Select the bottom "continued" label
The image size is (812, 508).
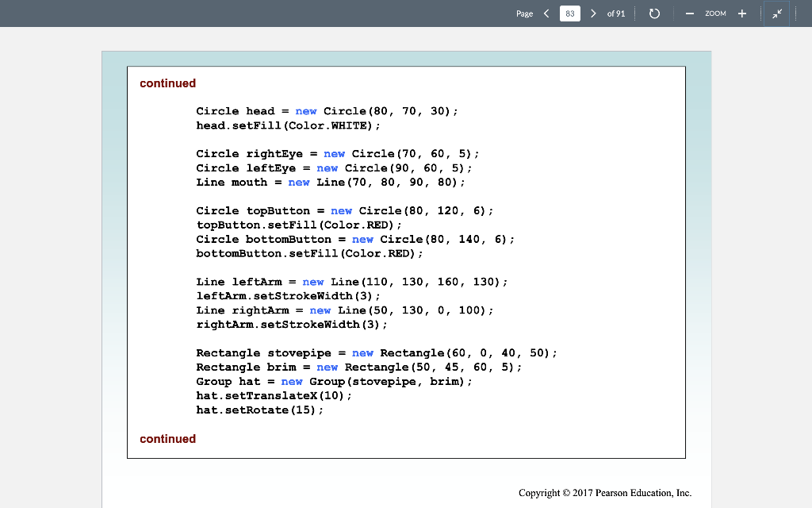point(167,438)
